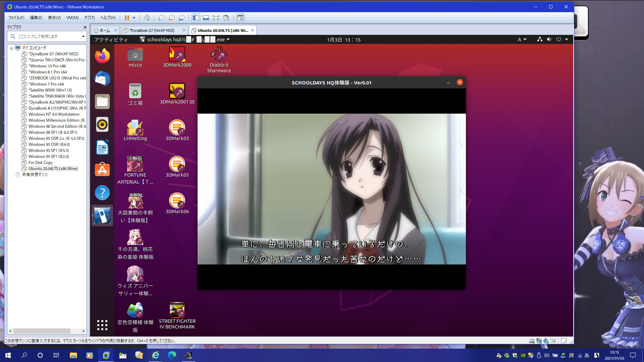Toggle the thumbnail bar view
This screenshot has height=362, width=644.
point(206,18)
